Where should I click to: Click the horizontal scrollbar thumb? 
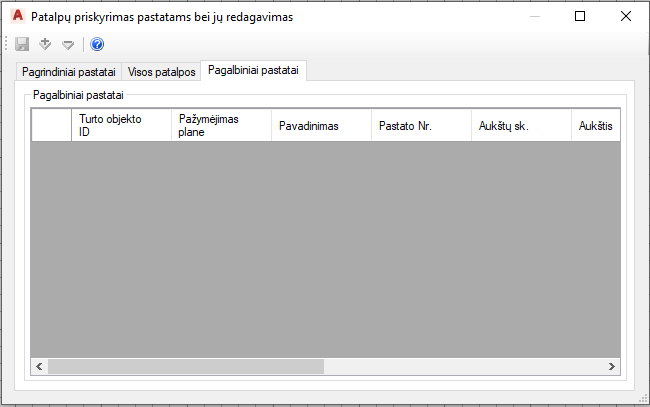186,366
